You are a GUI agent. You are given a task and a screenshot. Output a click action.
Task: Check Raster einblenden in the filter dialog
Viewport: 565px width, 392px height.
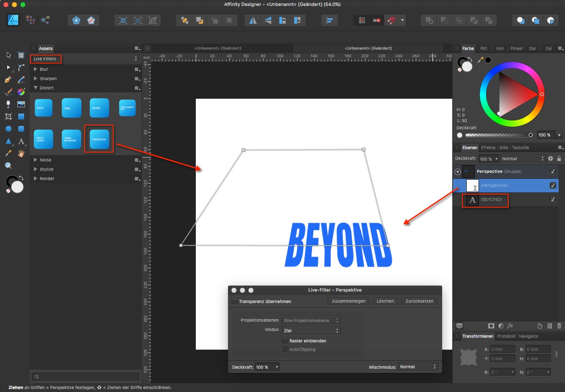pos(285,340)
